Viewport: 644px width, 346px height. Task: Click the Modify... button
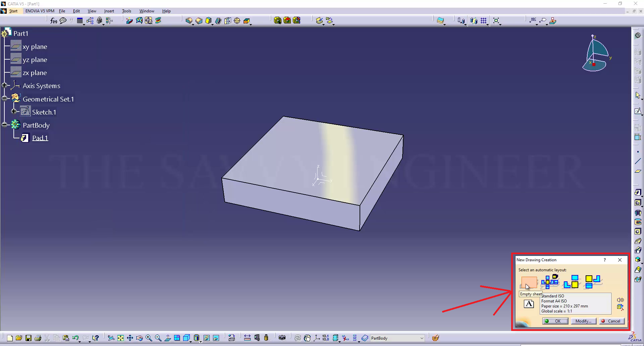(x=583, y=321)
